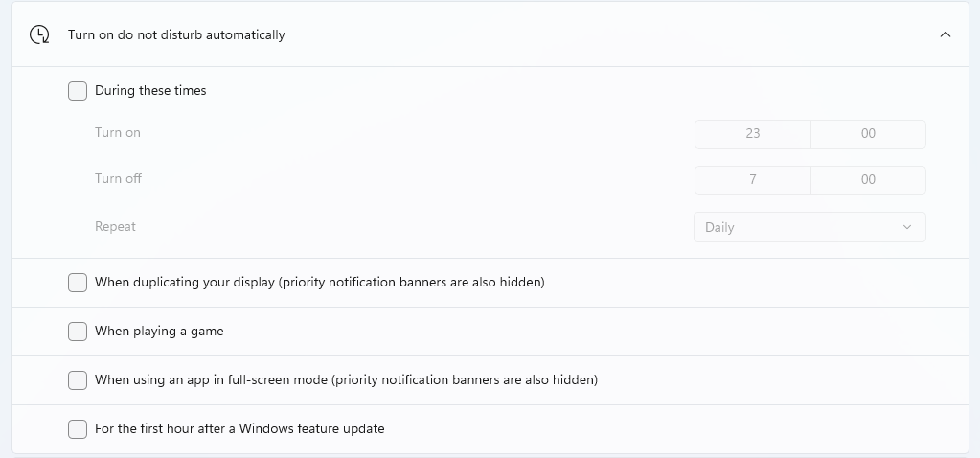Click the 'Turn off' time label
This screenshot has width=980, height=458.
click(118, 179)
